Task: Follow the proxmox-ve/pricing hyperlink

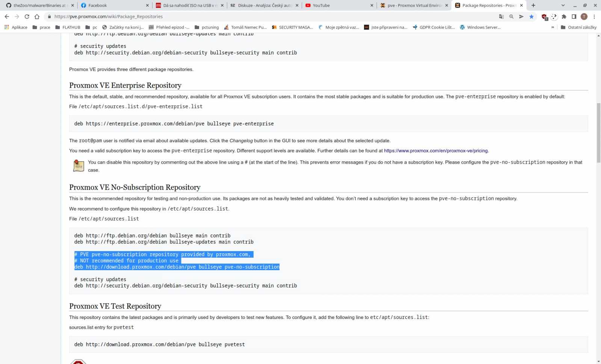Action: tap(436, 151)
